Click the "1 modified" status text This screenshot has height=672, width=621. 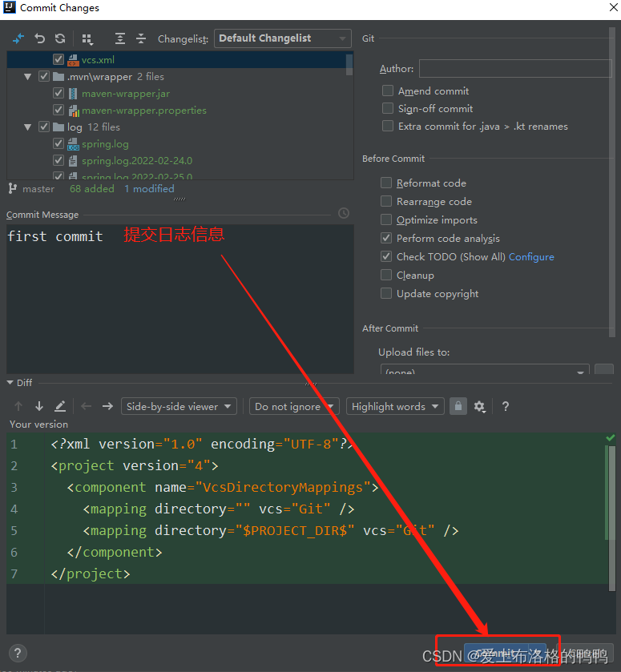tap(149, 188)
